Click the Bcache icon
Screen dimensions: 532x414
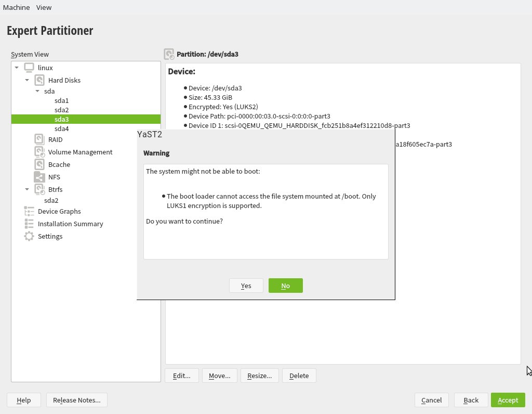click(39, 164)
